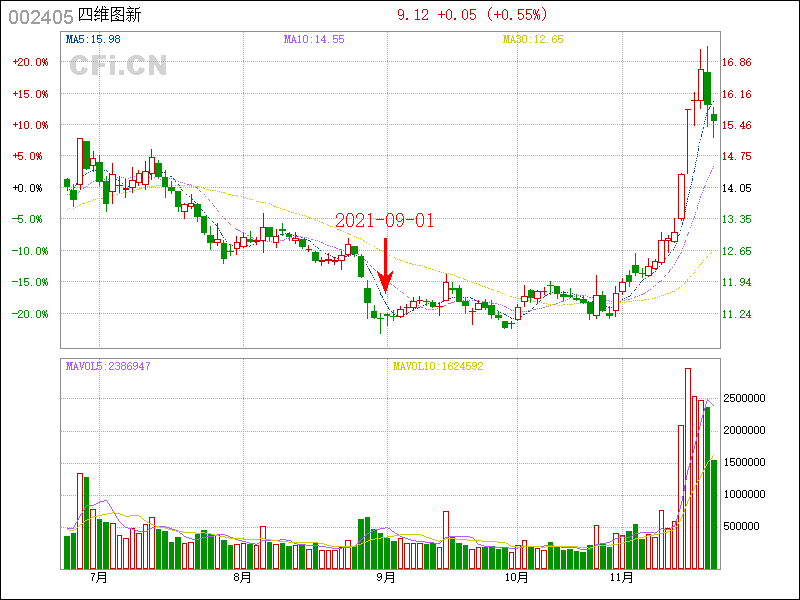Select the 11月 month on time axis
Viewport: 800px width, 600px height.
(621, 578)
